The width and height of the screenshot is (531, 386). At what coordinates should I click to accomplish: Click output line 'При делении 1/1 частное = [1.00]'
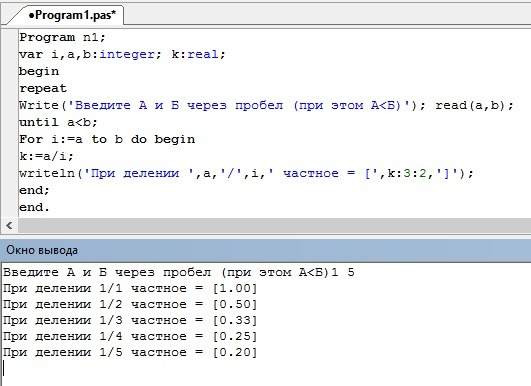coord(130,288)
